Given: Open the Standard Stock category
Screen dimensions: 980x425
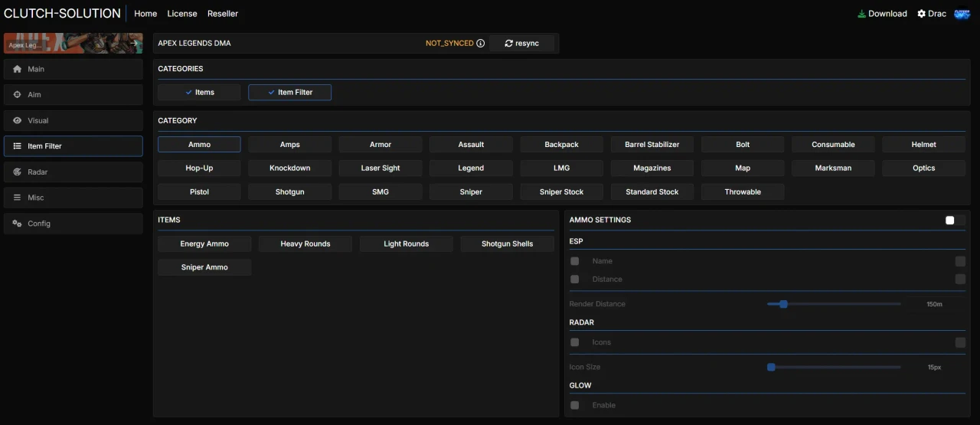Looking at the screenshot, I should (x=652, y=192).
